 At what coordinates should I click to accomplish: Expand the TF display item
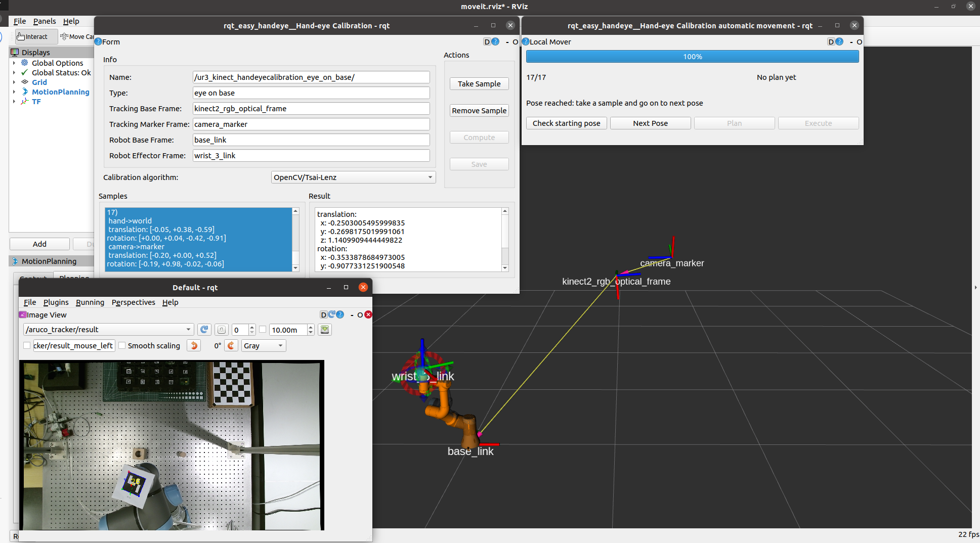point(14,101)
